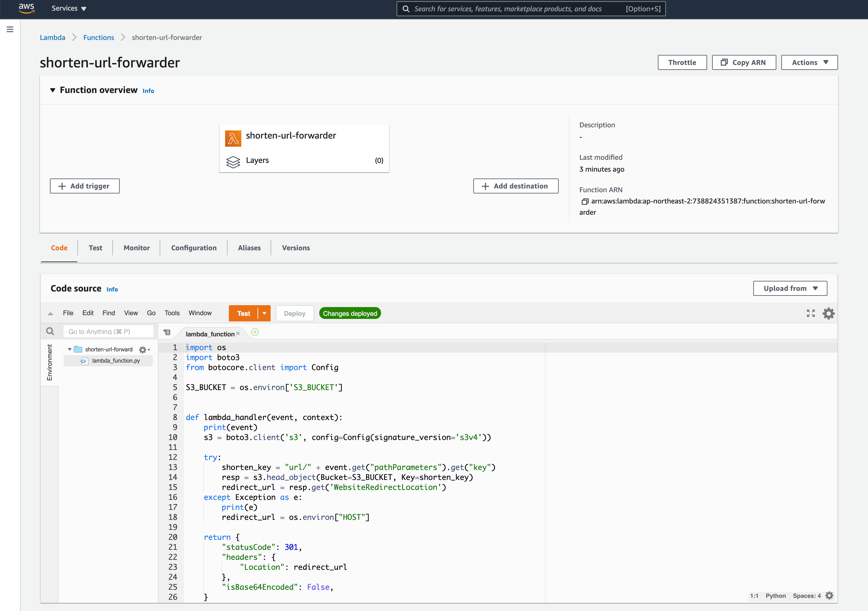Open a new tab with the plus icon
Image resolution: width=868 pixels, height=611 pixels.
point(255,332)
